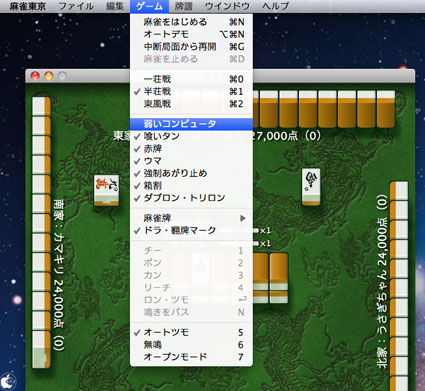Toggle the 箱割 rule
The height and width of the screenshot is (391, 425).
coord(191,186)
